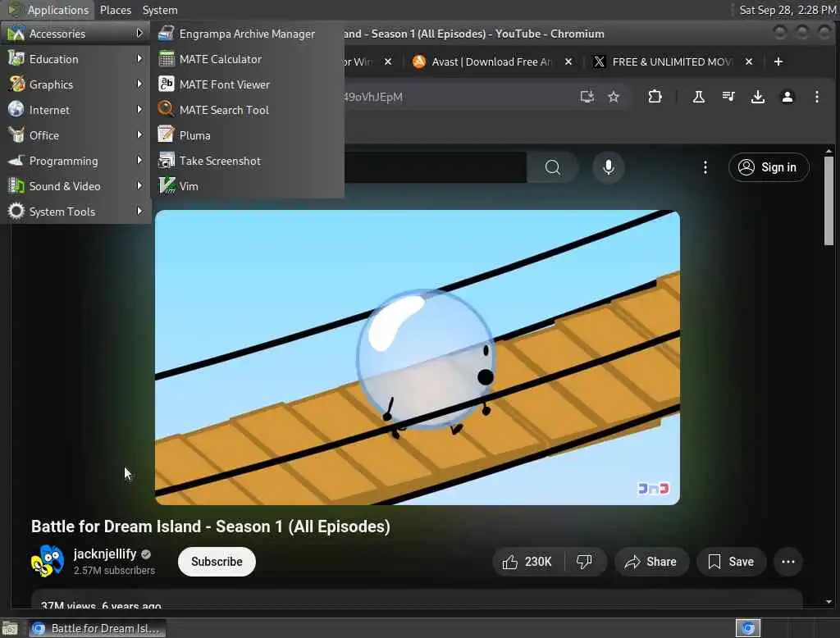Open Pluma text editor
Screen dimensions: 840x638
(248, 135)
